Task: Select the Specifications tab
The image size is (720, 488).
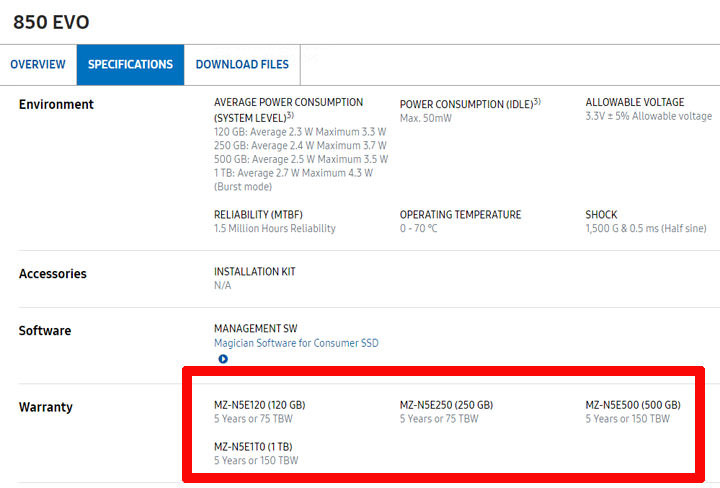Action: coord(130,65)
